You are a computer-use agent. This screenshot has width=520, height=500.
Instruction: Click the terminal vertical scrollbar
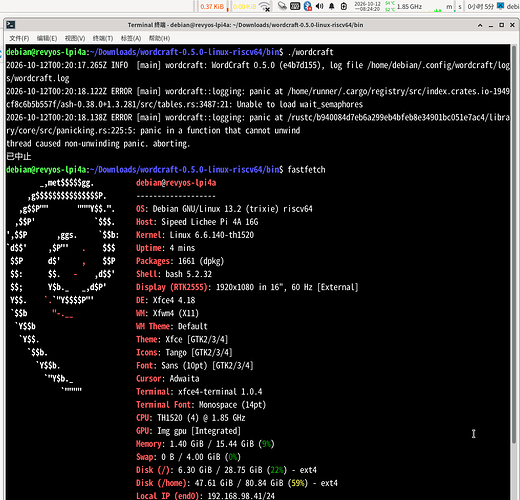coord(514,245)
